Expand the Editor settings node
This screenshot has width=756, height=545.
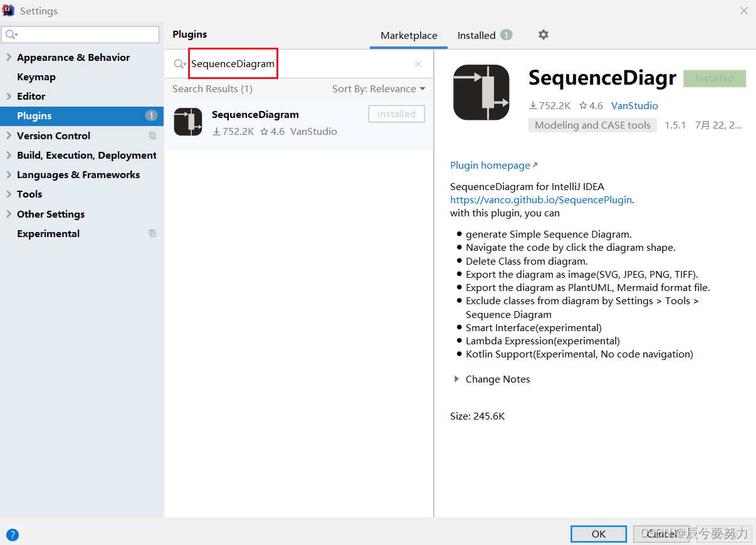8,96
